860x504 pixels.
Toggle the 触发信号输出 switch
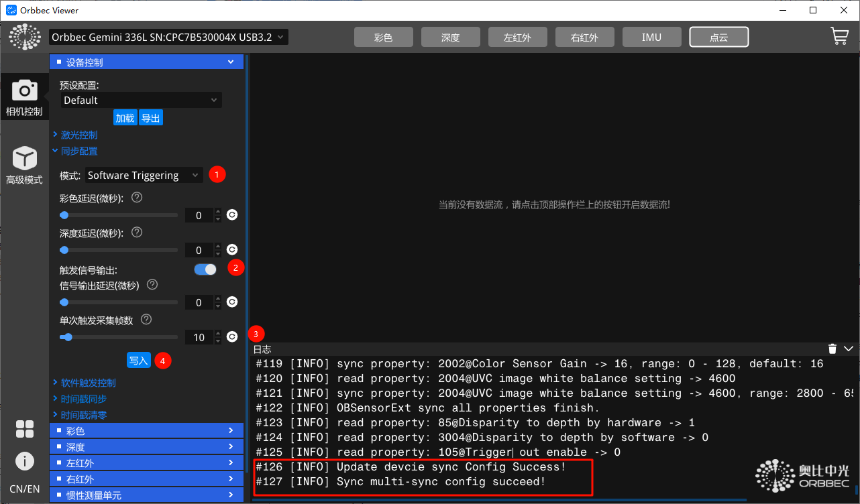point(205,269)
